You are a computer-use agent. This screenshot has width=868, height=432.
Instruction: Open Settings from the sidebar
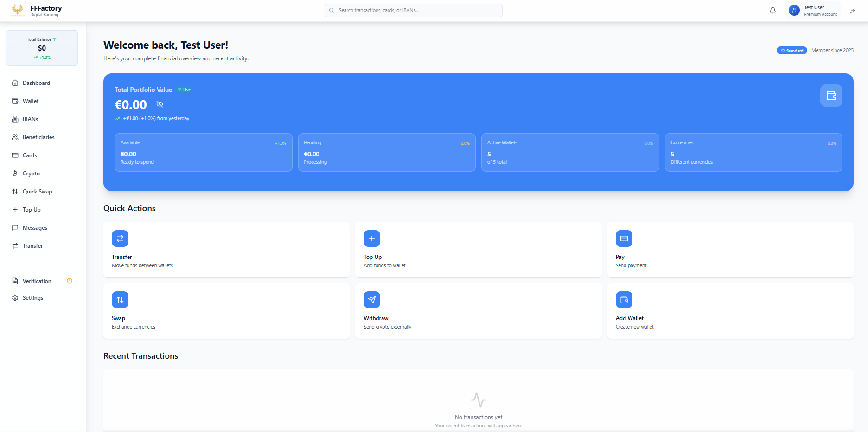tap(33, 298)
